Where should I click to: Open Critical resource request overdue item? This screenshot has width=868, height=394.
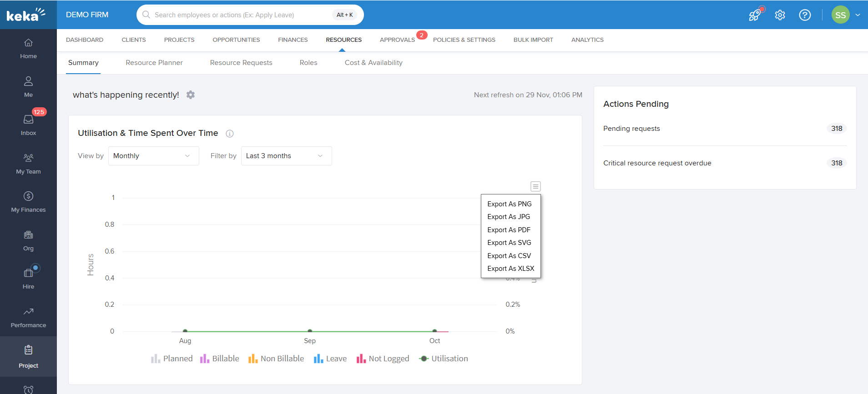657,163
